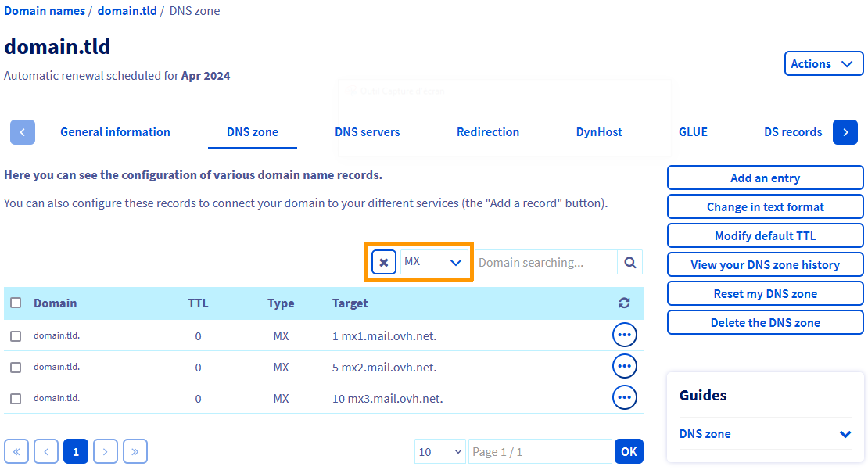This screenshot has width=868, height=470.
Task: Check the checkbox for the mx3 record row
Action: pyautogui.click(x=16, y=397)
